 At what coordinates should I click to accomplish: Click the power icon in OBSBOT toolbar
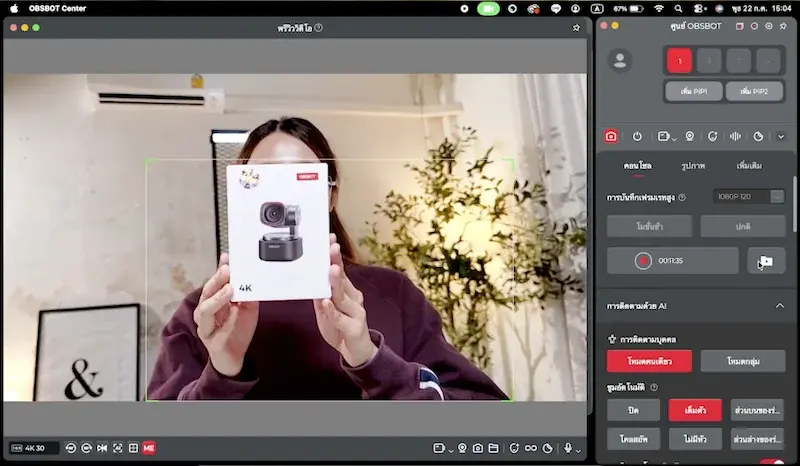click(x=637, y=136)
